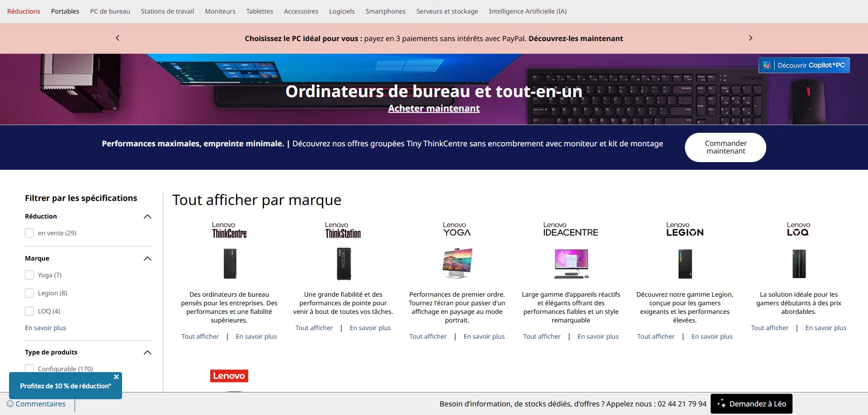Open the Moniteurs menu
Screen dimensions: 868x415
click(220, 11)
